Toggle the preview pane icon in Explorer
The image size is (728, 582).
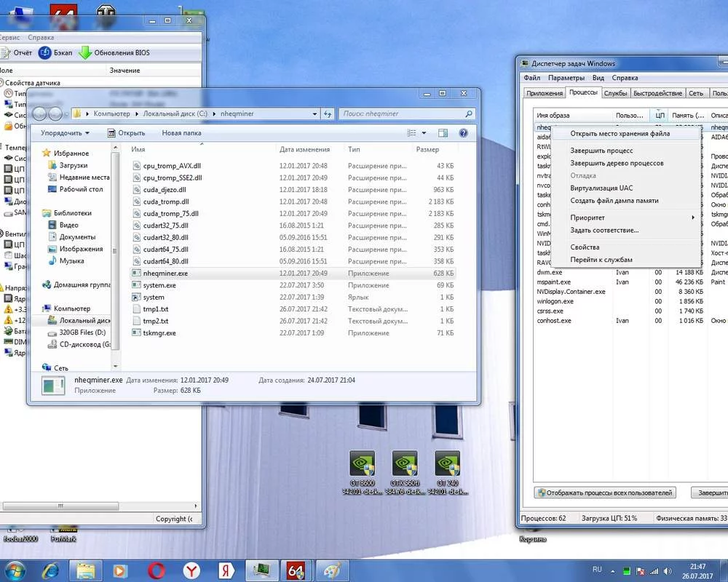point(443,133)
